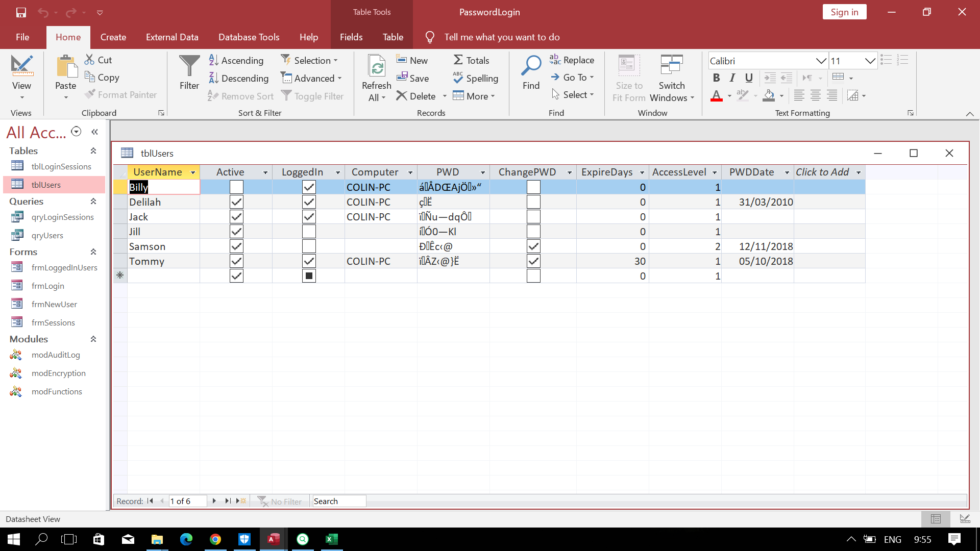Open the font name dropdown
980x551 pixels.
pyautogui.click(x=820, y=61)
